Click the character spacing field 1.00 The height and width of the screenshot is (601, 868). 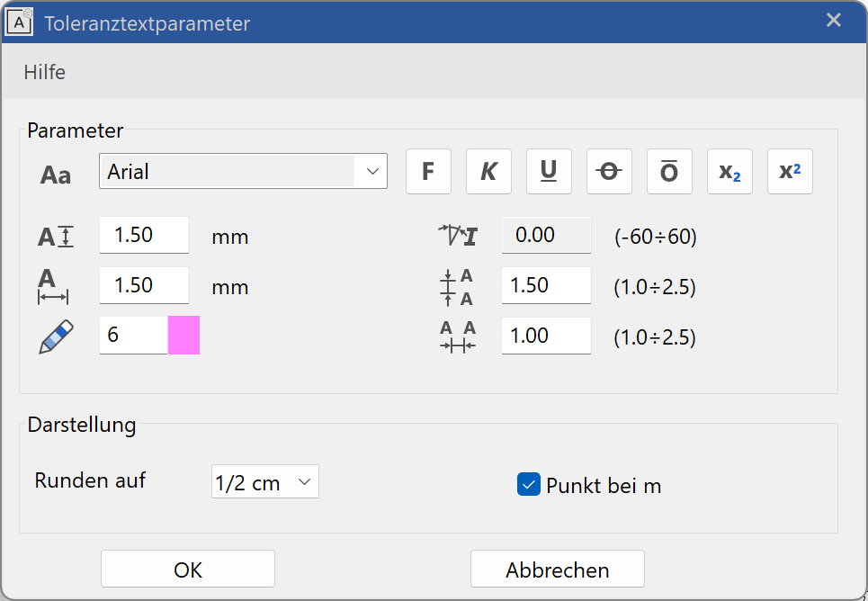tap(546, 336)
